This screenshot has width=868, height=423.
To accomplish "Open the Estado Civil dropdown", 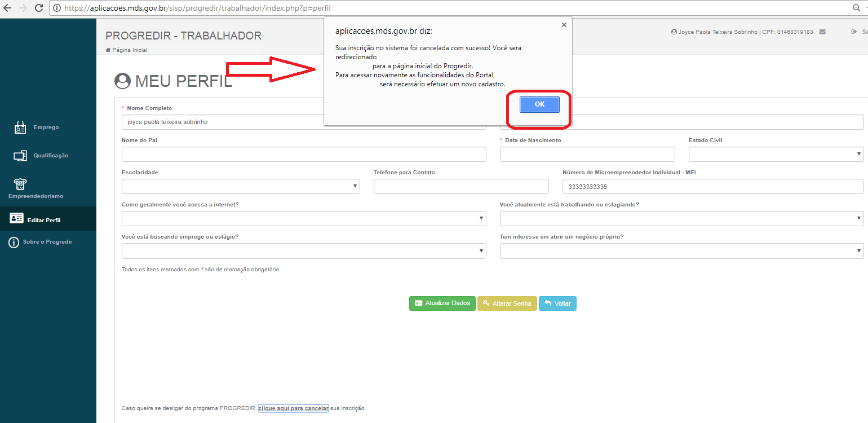I will point(776,155).
